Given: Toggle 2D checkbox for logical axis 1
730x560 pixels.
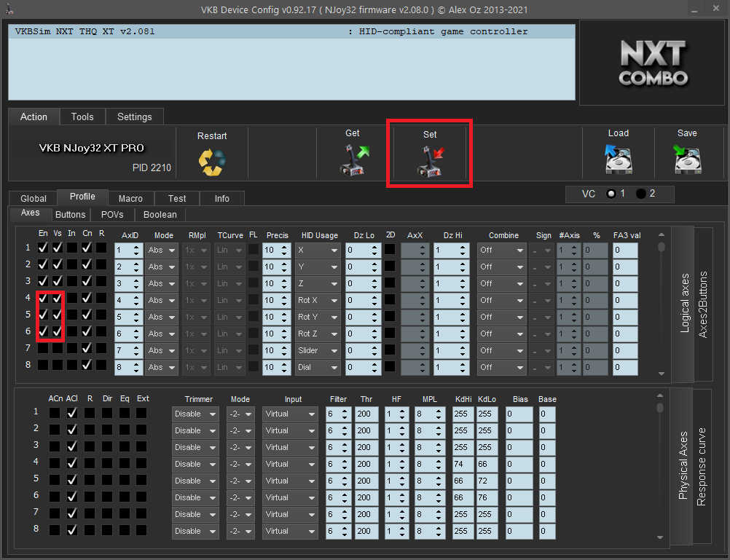Looking at the screenshot, I should (x=390, y=250).
